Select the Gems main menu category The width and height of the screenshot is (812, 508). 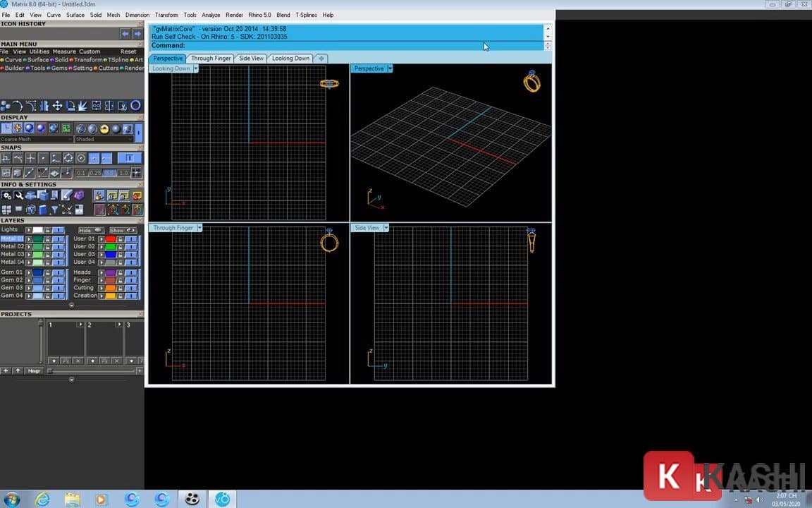point(59,68)
